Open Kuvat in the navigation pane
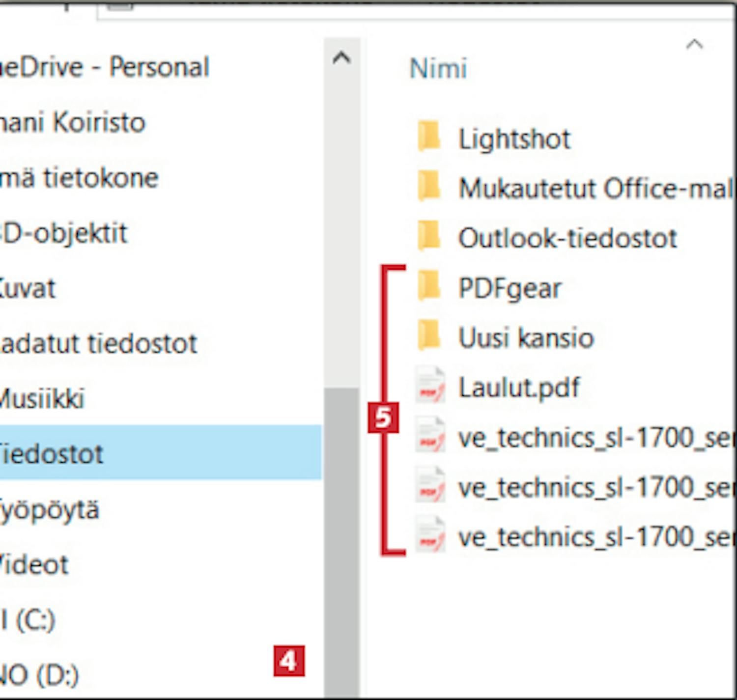 point(28,288)
